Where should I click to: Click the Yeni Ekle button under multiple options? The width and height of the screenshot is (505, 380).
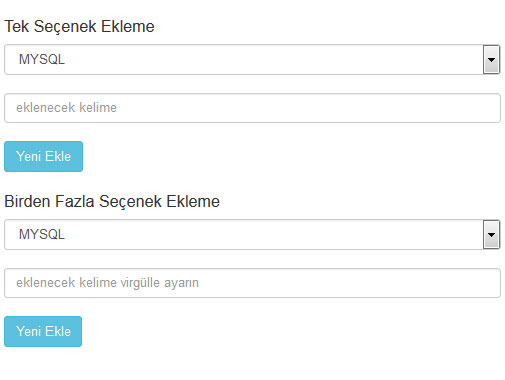[43, 331]
